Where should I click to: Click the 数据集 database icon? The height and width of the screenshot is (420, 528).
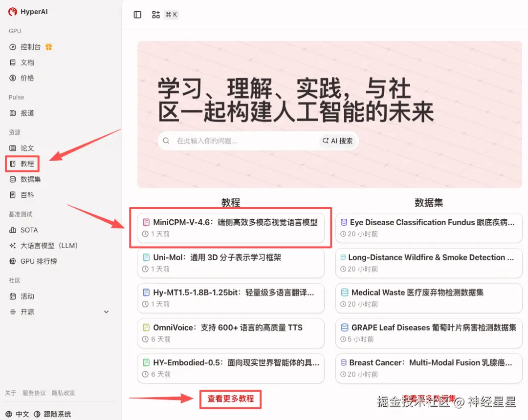[13, 179]
